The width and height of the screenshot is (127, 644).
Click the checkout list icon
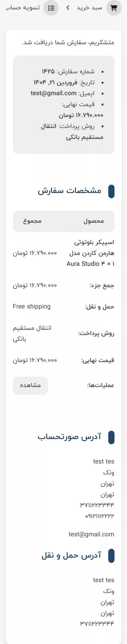click(51, 8)
